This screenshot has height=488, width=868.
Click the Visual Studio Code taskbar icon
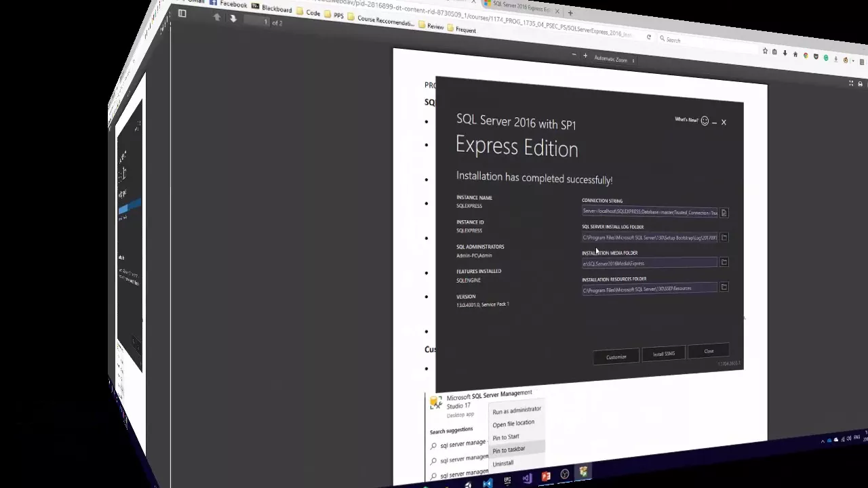coord(488,483)
